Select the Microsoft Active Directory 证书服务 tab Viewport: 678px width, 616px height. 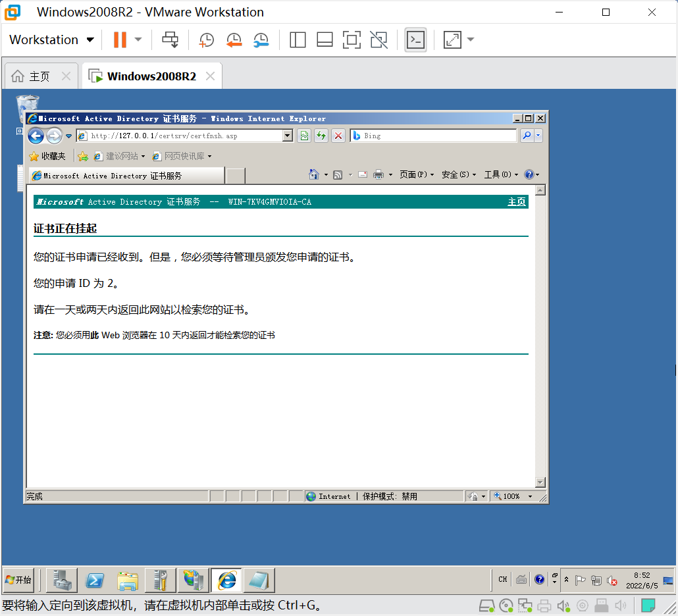click(x=126, y=176)
